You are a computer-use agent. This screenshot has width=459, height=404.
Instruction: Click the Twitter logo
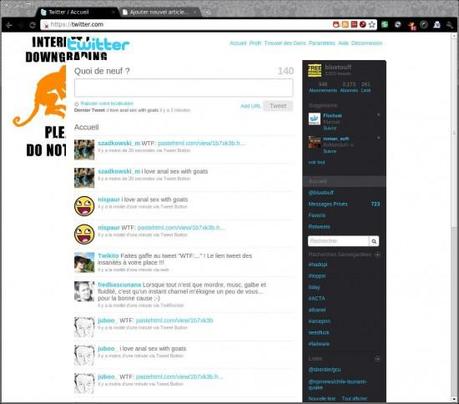tap(98, 44)
